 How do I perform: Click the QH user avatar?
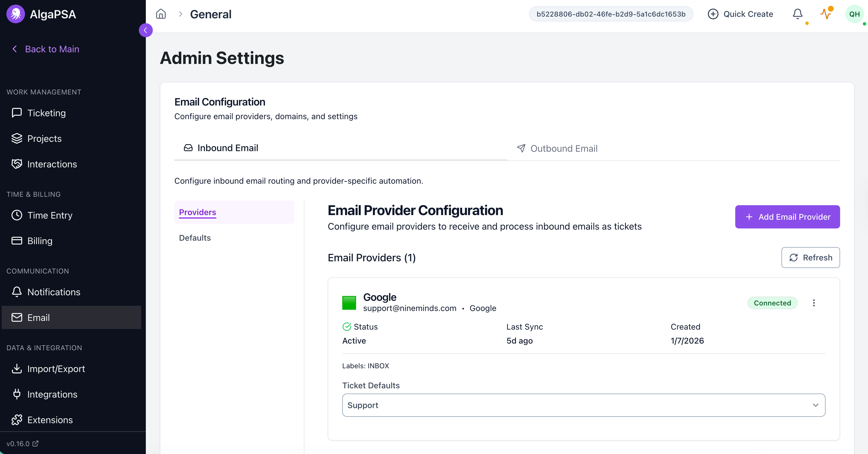[854, 14]
